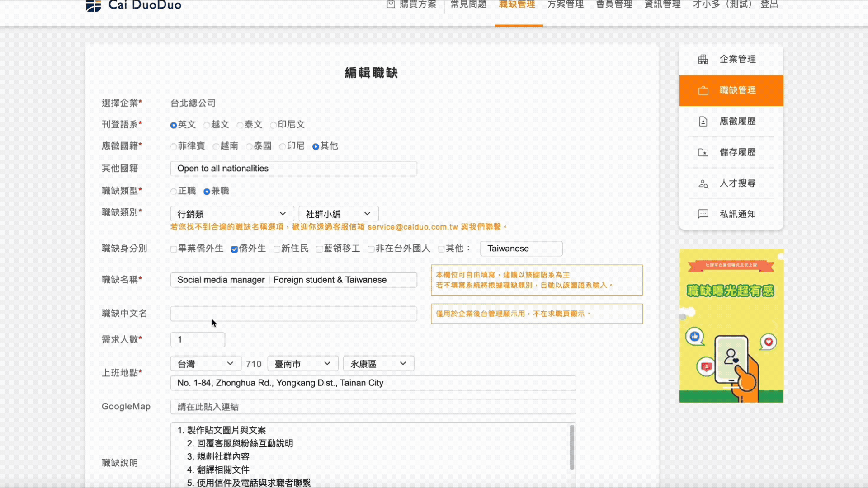868x488 pixels.
Task: Check the 新住民 identity checkbox
Action: pos(277,249)
